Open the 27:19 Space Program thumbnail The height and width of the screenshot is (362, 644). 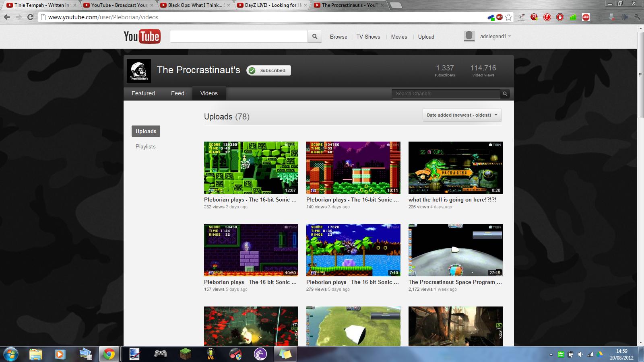coord(456,250)
